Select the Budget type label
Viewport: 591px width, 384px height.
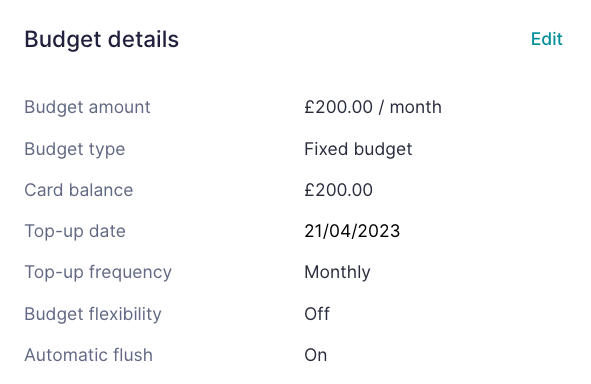coord(75,150)
